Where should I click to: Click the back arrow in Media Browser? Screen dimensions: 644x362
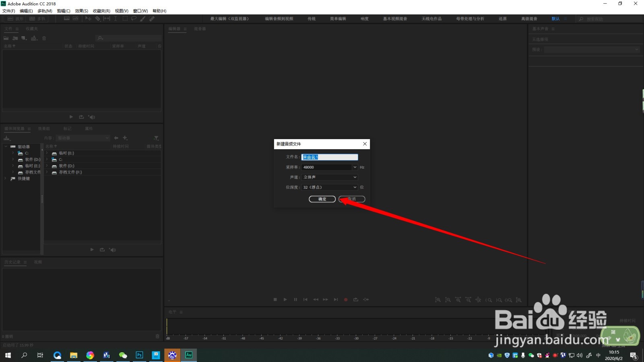(x=116, y=138)
